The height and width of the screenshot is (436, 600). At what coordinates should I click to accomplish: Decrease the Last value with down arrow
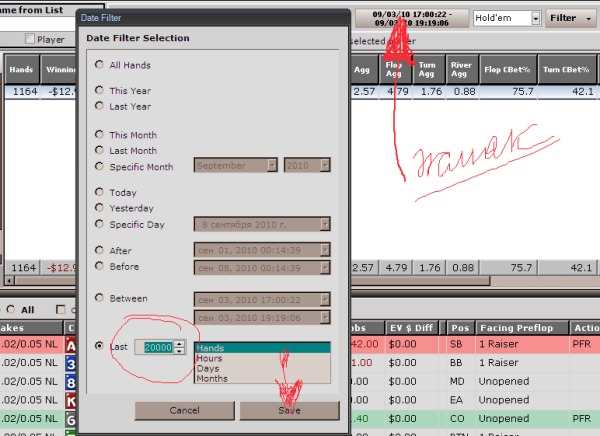(x=179, y=351)
